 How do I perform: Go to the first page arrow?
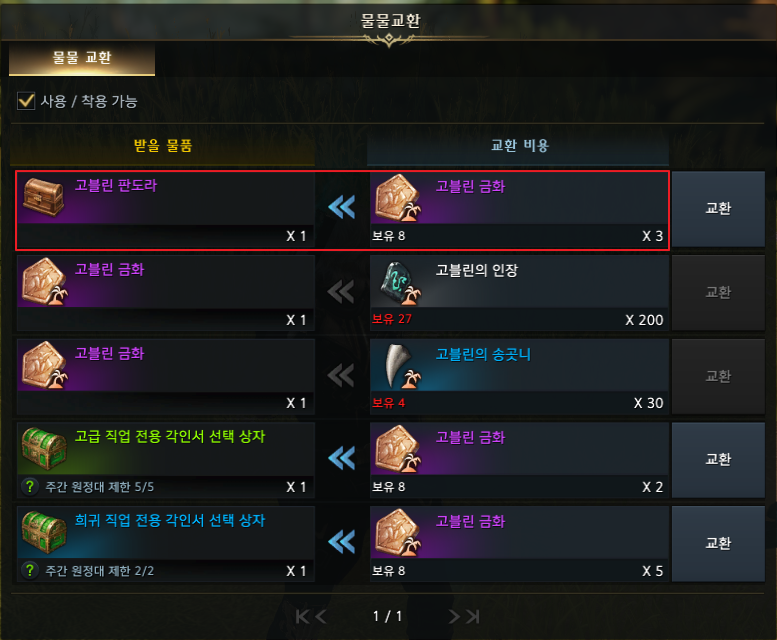pos(302,617)
